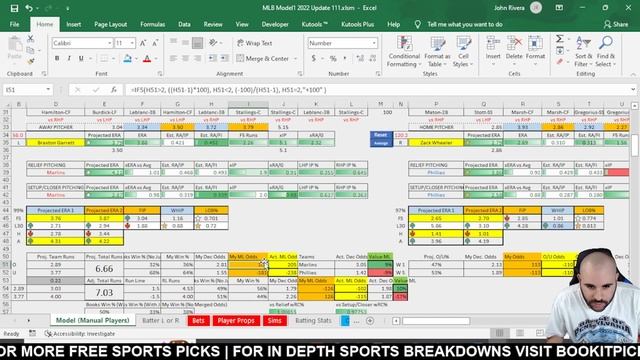Screen dimensions: 640x360
Task: Decrease font size with small A icon
Action: click(x=155, y=43)
